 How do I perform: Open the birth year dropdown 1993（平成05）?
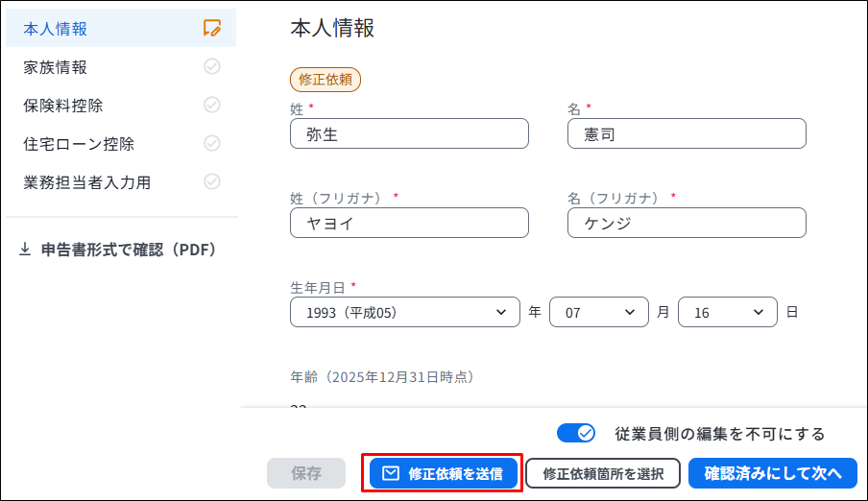[404, 313]
